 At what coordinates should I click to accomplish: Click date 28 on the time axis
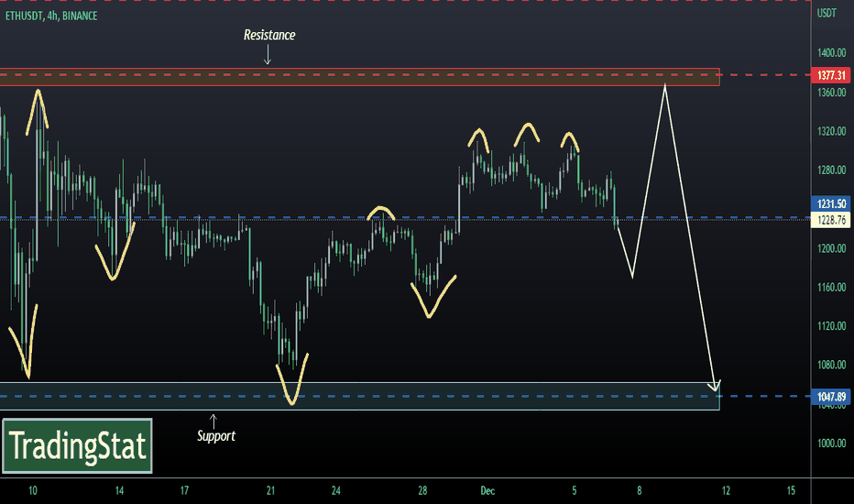point(422,491)
